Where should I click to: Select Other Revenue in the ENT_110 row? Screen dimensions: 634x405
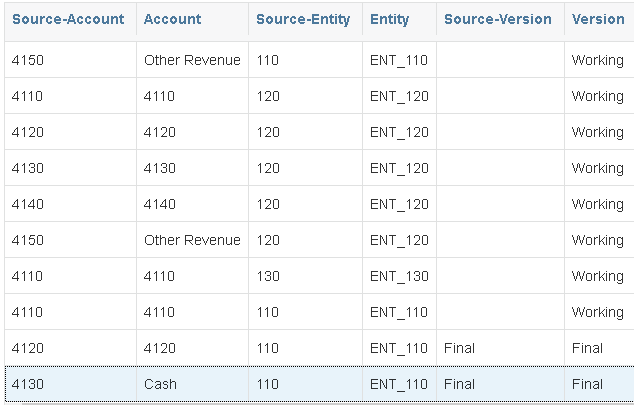point(192,60)
